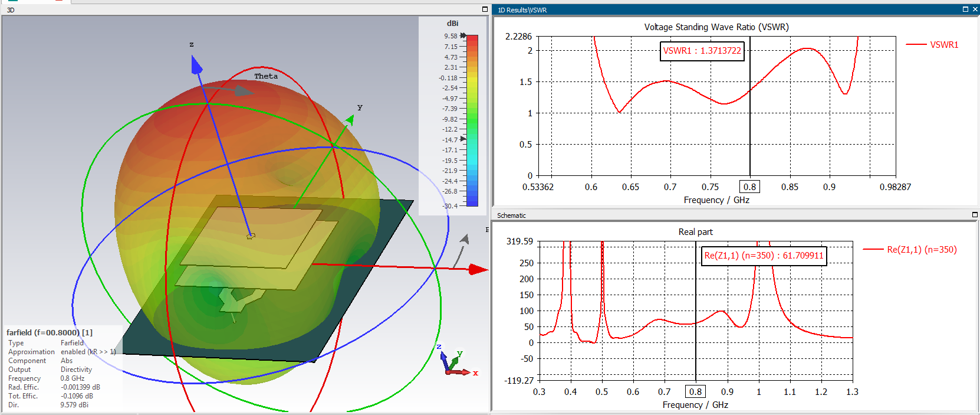Close the 1D Results\VSWR window
The width and height of the screenshot is (980, 415).
coord(975,9)
